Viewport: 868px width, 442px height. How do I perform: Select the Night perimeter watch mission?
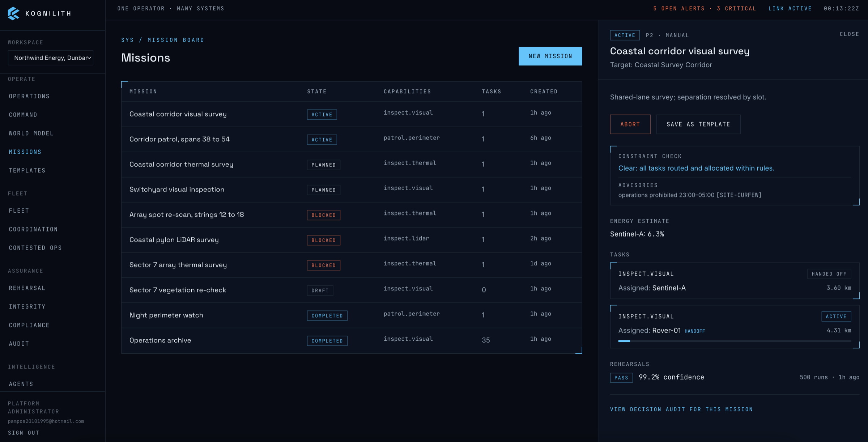click(352, 315)
